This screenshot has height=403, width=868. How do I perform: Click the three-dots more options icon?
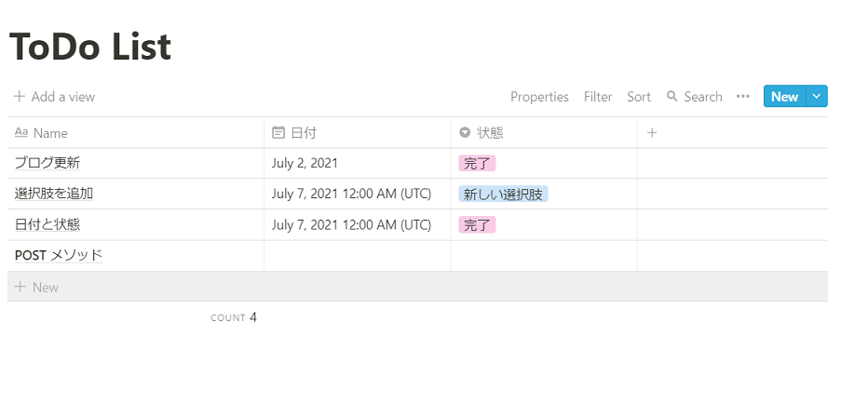point(742,97)
